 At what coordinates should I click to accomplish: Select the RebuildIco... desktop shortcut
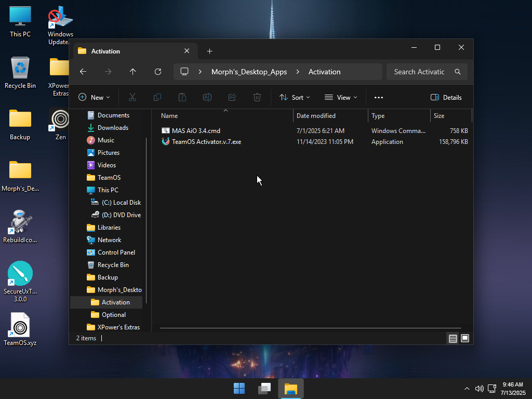20,227
